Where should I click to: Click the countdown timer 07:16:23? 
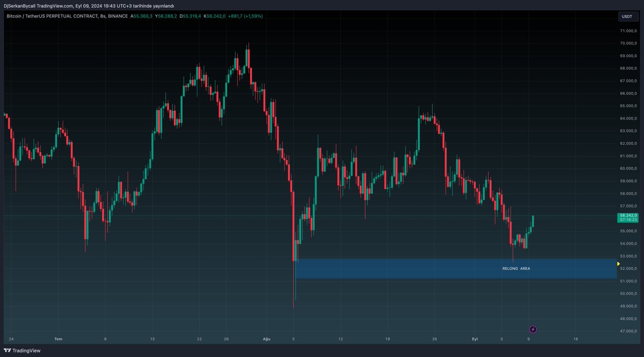click(627, 220)
